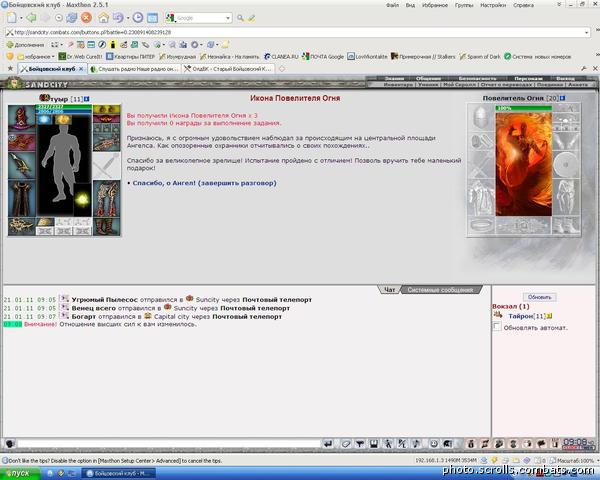Click the New page icon in the toolbar
Screen dimensions: 600x480
(12, 18)
